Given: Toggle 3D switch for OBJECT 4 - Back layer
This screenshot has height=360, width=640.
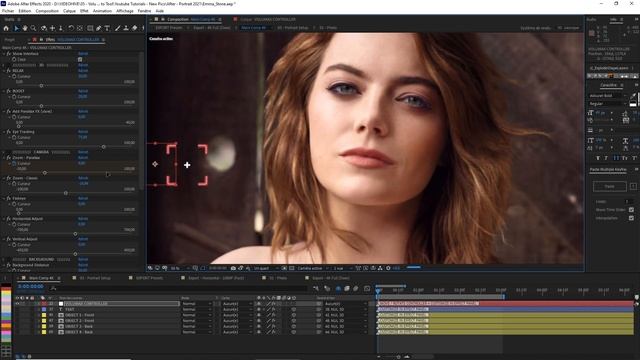Looking at the screenshot, I should 294,332.
